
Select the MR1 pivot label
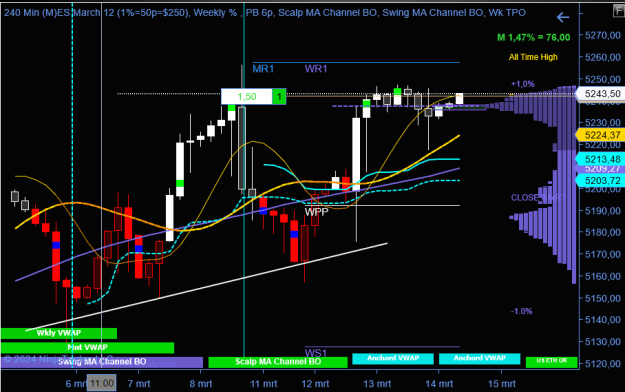263,69
